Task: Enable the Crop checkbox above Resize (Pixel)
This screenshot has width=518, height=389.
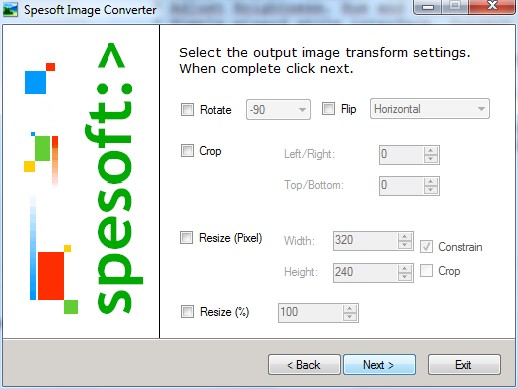Action: (x=187, y=150)
